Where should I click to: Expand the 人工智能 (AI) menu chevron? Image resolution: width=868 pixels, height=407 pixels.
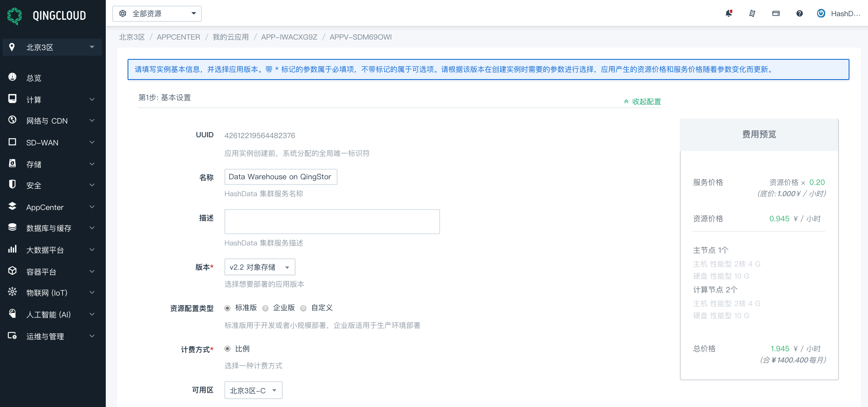[92, 314]
